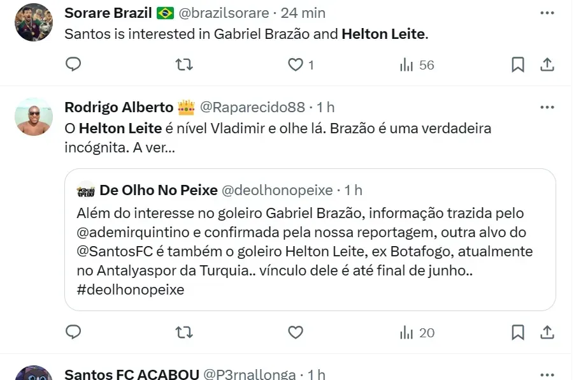This screenshot has height=380, width=588.
Task: Bookmark Rodrigo Alberto's tweet
Action: coord(518,332)
